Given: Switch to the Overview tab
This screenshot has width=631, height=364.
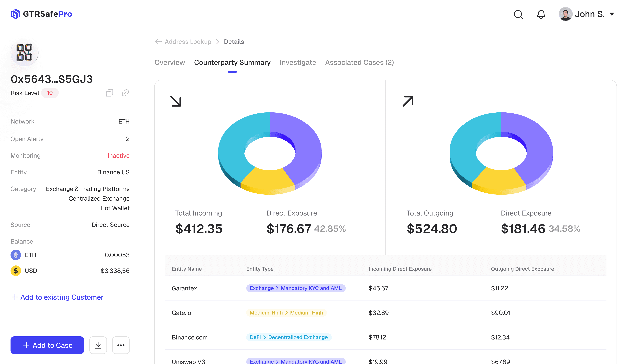Looking at the screenshot, I should coord(170,62).
